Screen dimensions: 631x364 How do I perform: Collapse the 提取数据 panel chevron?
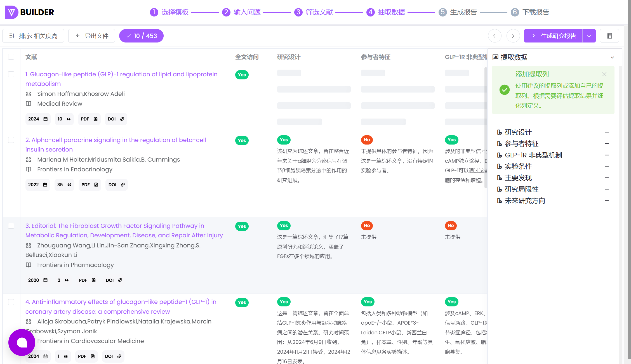[x=612, y=57]
